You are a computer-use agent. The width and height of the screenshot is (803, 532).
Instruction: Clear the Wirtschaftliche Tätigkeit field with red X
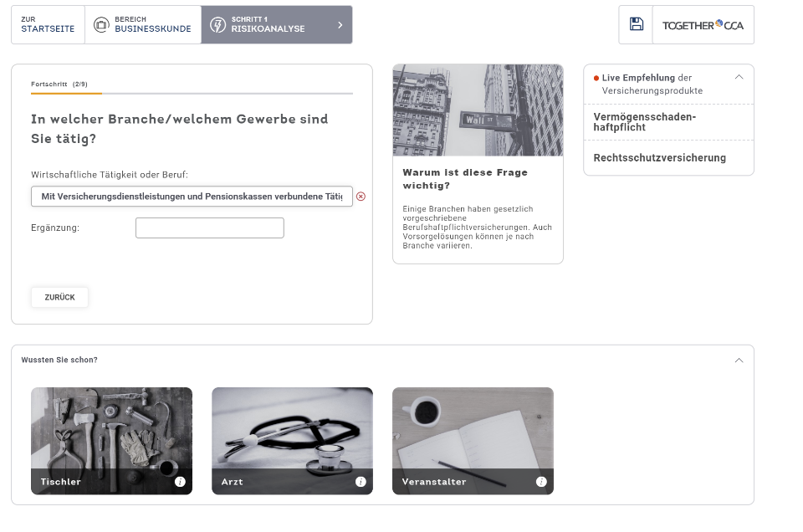pyautogui.click(x=361, y=197)
